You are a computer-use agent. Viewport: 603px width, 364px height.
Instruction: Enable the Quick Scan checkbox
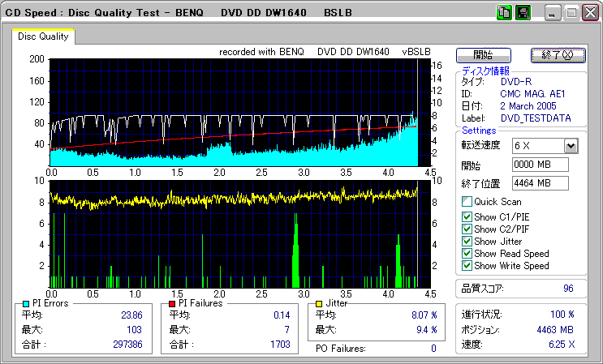[x=467, y=202]
